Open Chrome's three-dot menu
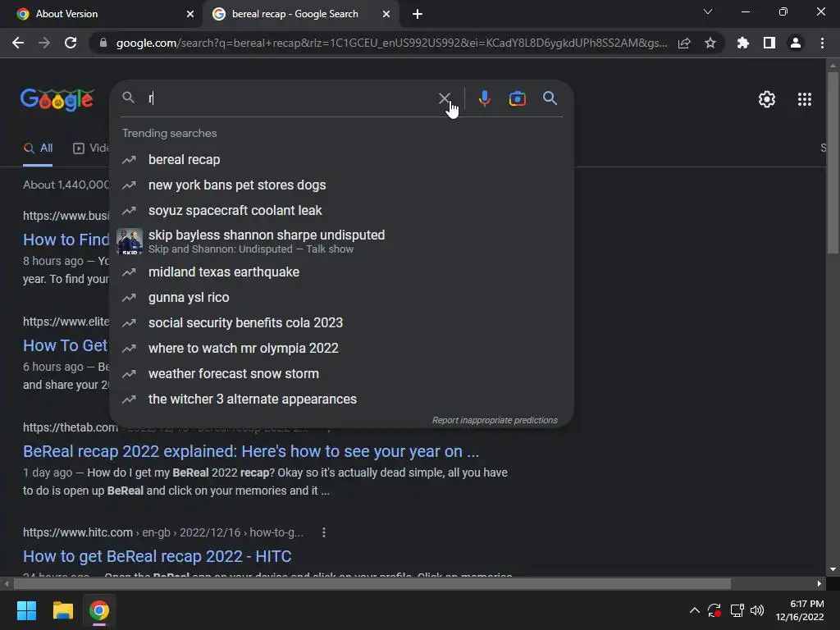 coord(822,43)
